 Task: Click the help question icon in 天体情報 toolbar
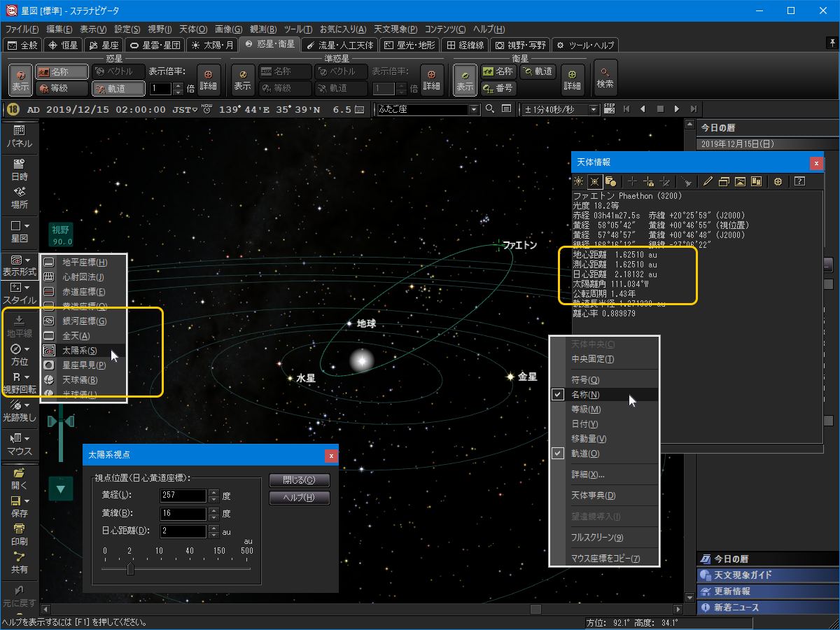[x=799, y=181]
